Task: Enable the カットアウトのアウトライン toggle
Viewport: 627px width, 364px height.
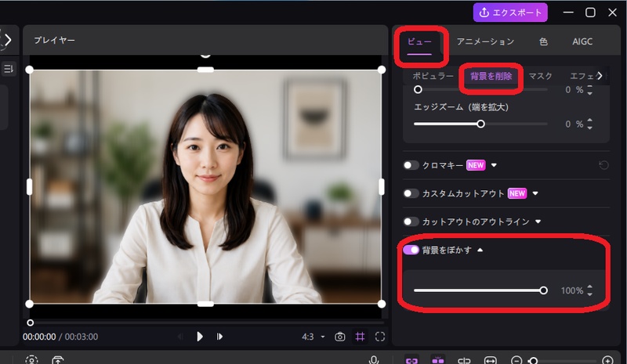Action: click(411, 222)
